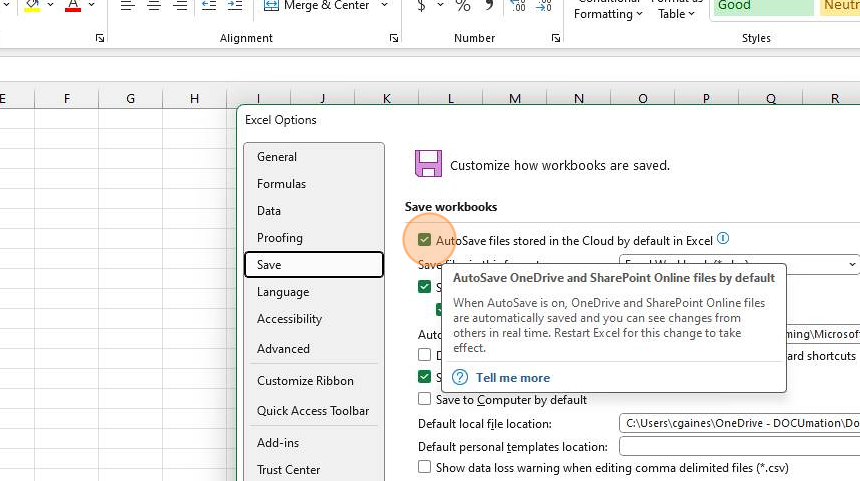Click the red font color icon
The width and height of the screenshot is (860, 481).
pos(73,6)
